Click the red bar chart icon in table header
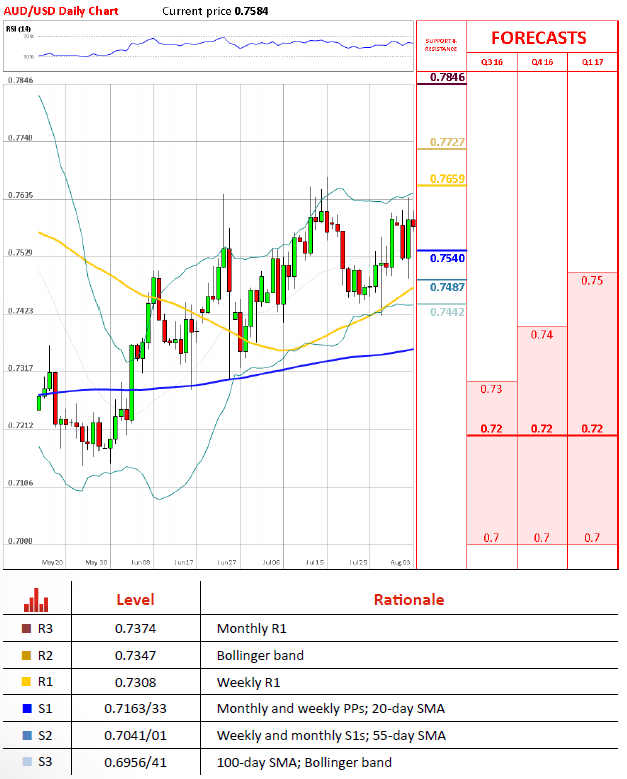The image size is (627, 779). point(36,600)
